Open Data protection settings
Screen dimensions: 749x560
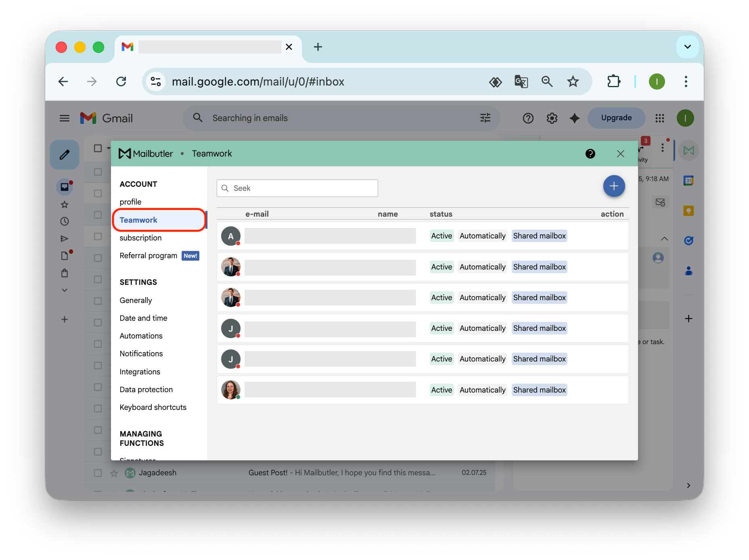146,389
